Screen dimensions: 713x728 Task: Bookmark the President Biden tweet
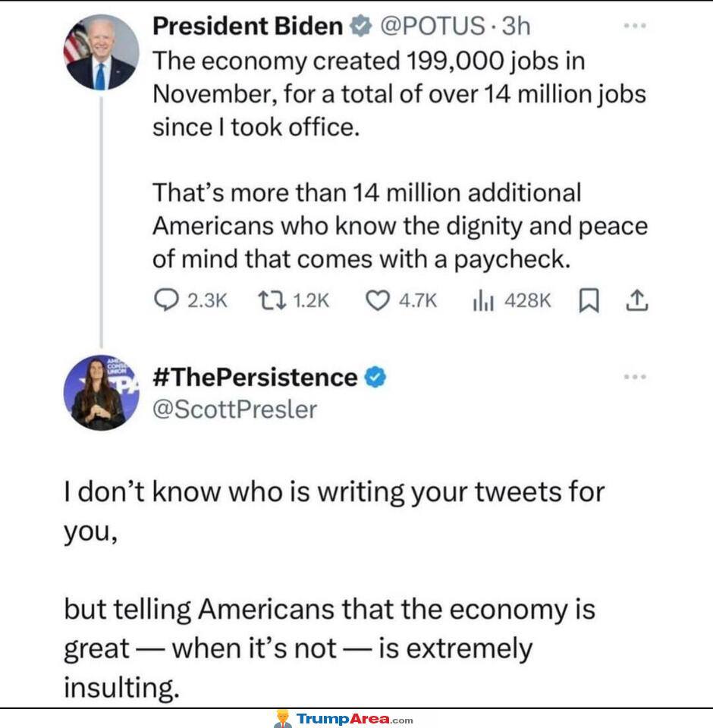(x=589, y=300)
